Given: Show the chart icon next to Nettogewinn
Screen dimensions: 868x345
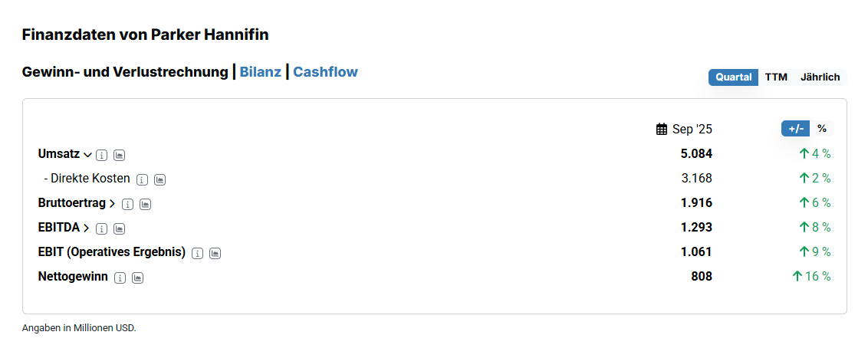Looking at the screenshot, I should [x=137, y=278].
